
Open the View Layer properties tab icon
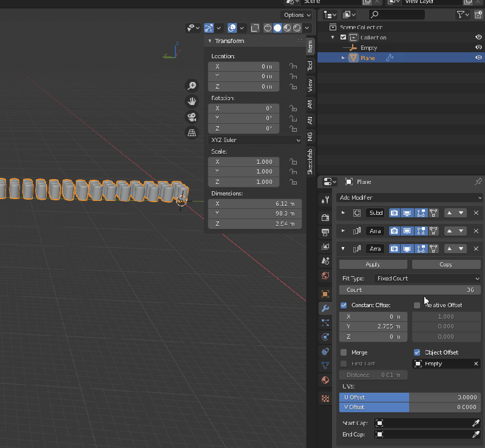pos(325,246)
